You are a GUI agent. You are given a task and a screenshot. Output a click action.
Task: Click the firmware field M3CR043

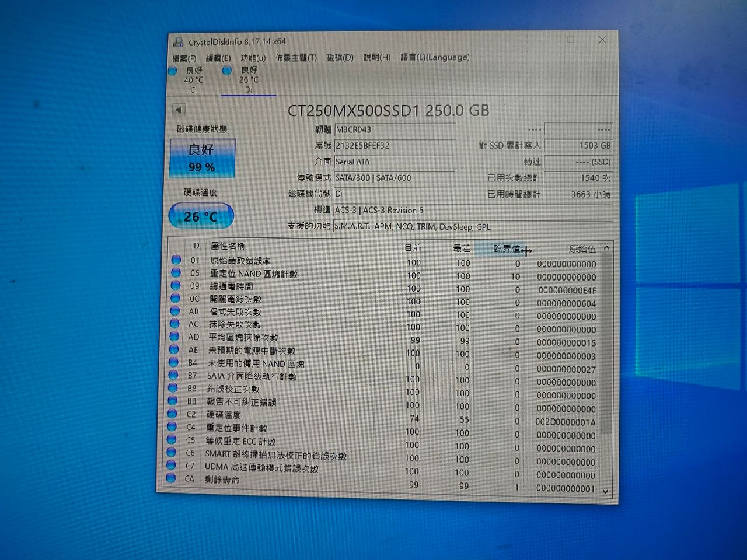tap(394, 129)
